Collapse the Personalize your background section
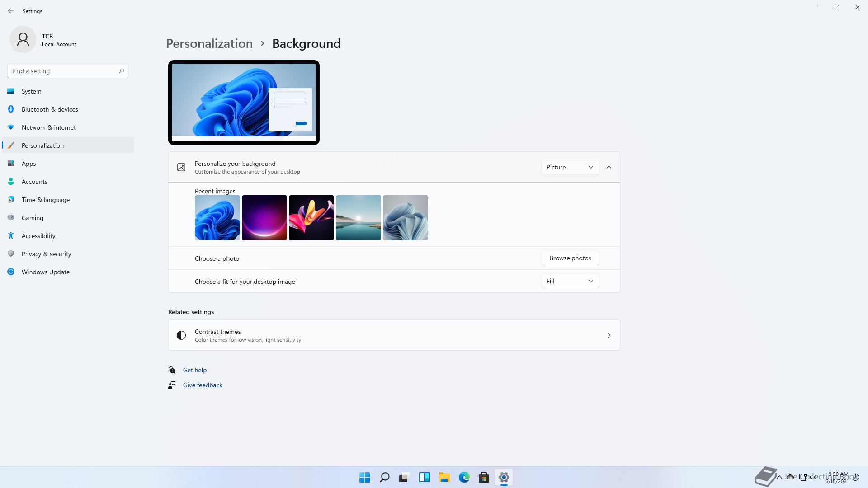 pyautogui.click(x=609, y=167)
